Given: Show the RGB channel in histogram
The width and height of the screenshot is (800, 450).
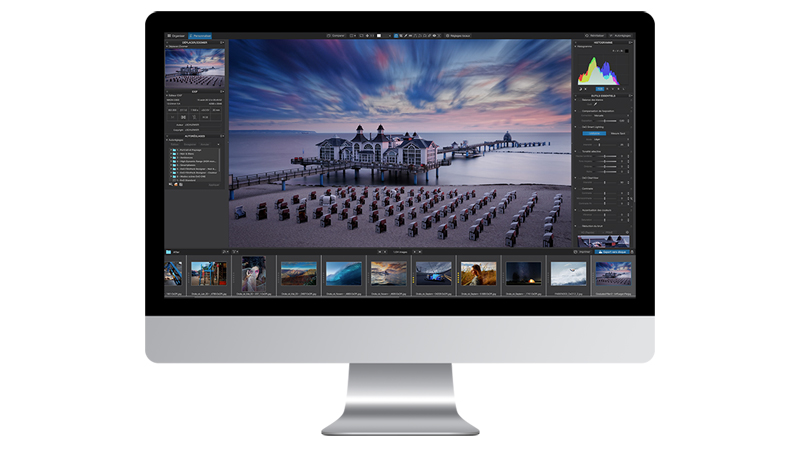Looking at the screenshot, I should tap(600, 88).
